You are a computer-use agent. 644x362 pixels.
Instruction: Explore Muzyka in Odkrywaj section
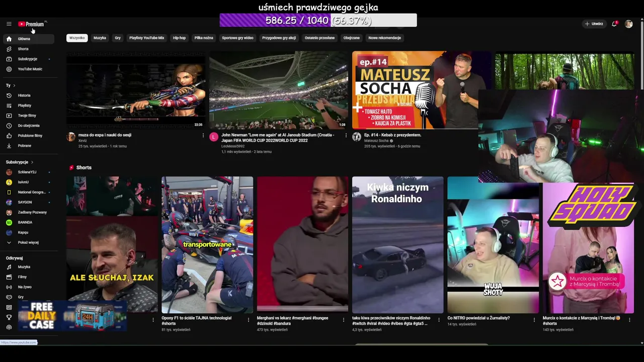pos(29,267)
